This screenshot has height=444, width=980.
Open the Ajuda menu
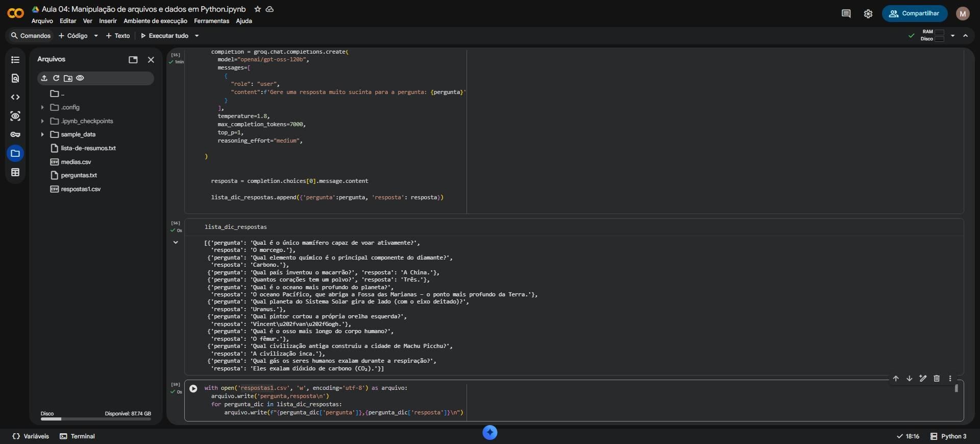[244, 21]
